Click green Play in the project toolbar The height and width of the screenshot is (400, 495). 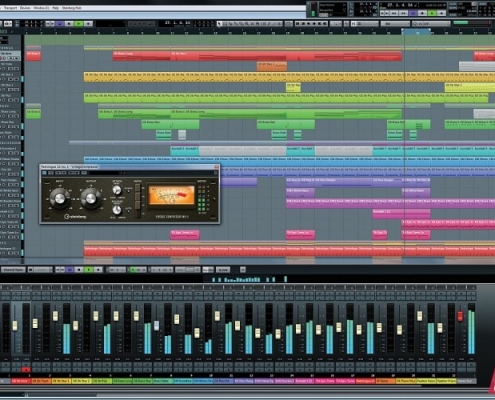click(79, 24)
